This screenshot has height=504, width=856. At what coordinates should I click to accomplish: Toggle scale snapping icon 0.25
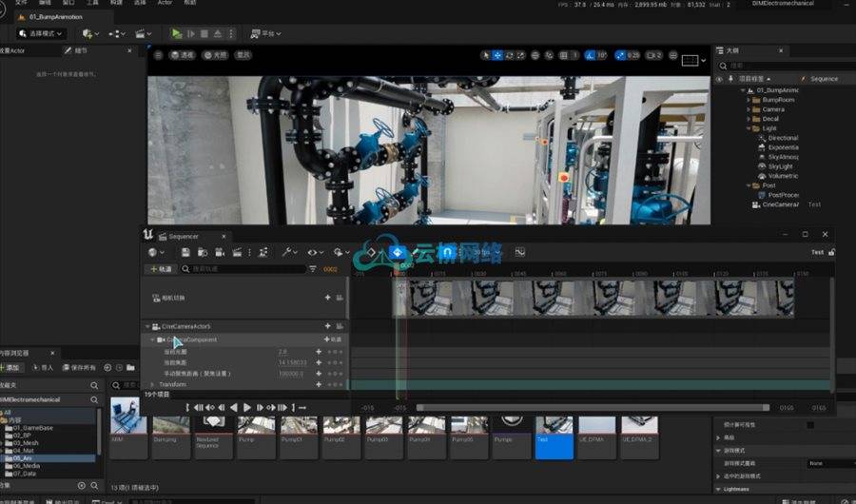[x=619, y=55]
